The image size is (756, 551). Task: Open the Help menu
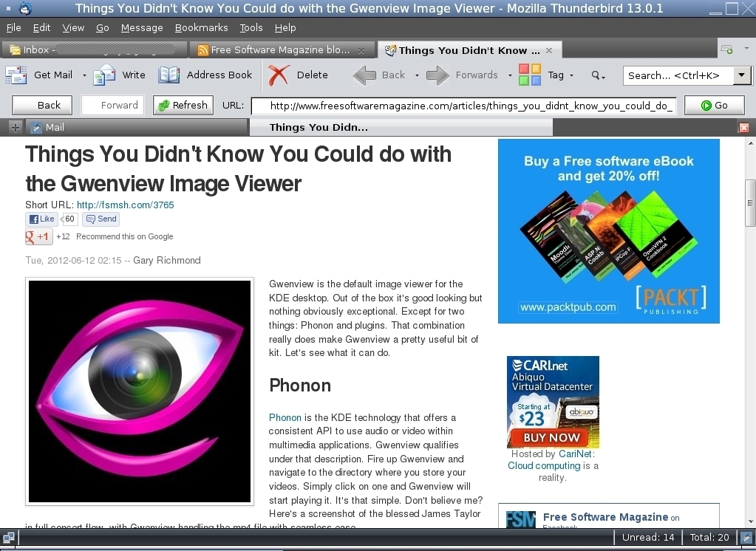pyautogui.click(x=285, y=28)
